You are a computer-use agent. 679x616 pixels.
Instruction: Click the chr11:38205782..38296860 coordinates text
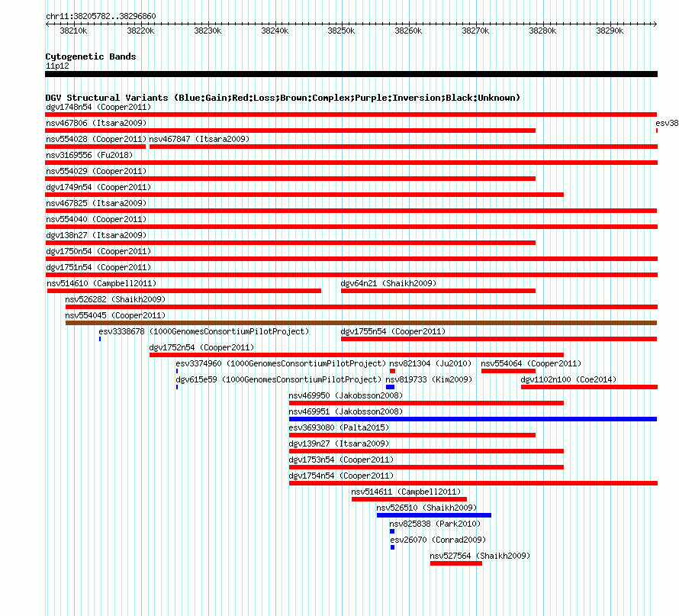pyautogui.click(x=101, y=16)
